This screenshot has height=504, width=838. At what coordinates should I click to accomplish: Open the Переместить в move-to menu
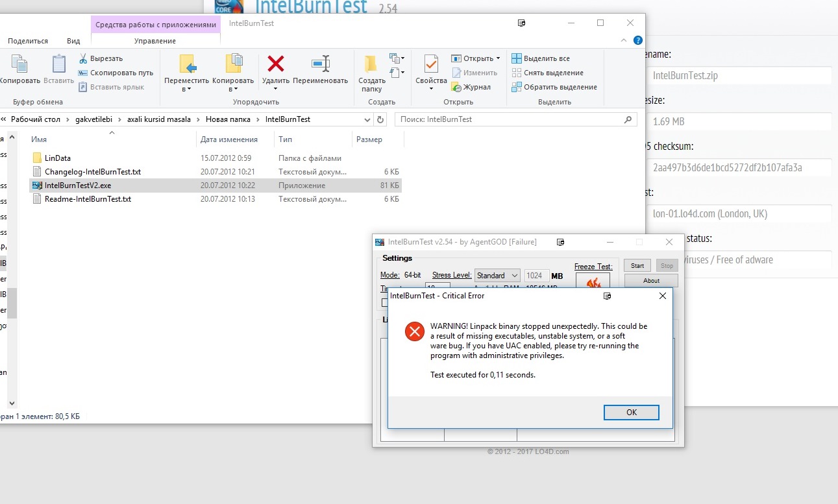187,72
